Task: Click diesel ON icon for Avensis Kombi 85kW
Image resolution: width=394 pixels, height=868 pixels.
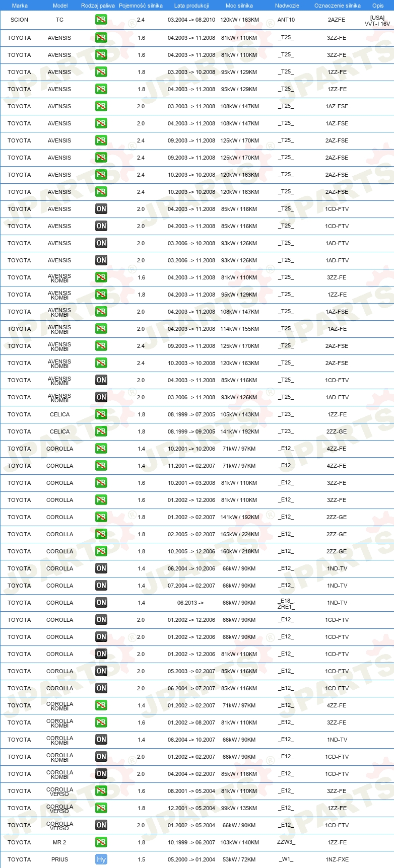Action: click(x=101, y=380)
